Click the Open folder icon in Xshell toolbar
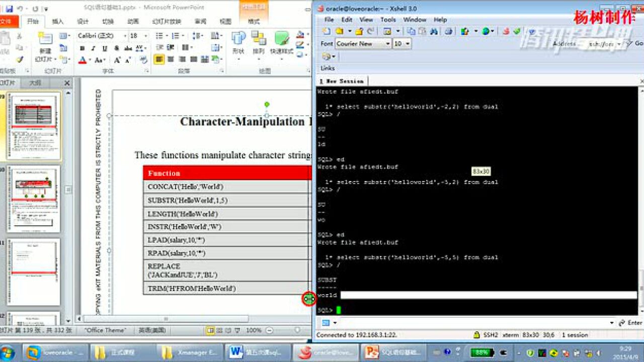Viewport: 644px width, 362px height. click(340, 31)
